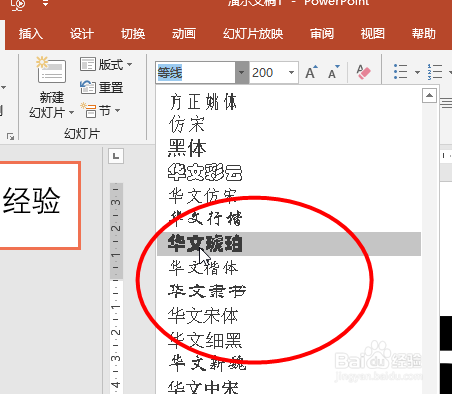Screen dimensions: 452x394
Task: Select the 仿宋 font
Action: (289, 124)
